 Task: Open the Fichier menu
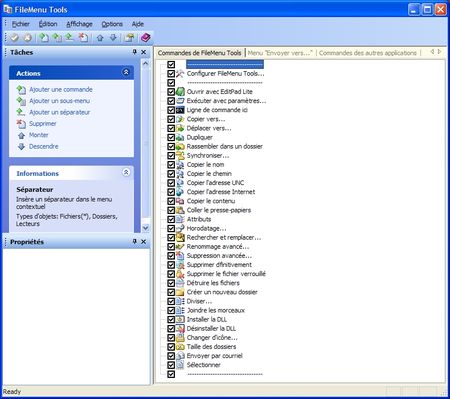pyautogui.click(x=21, y=24)
